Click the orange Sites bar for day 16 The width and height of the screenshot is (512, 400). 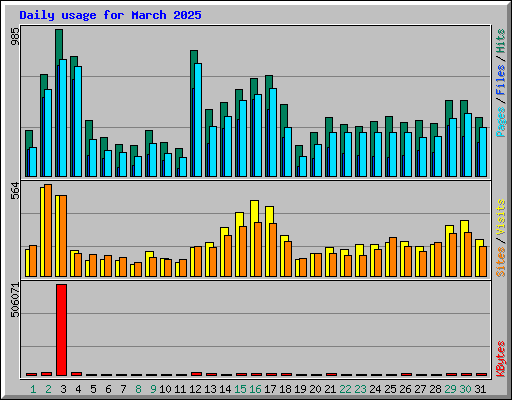click(x=258, y=249)
